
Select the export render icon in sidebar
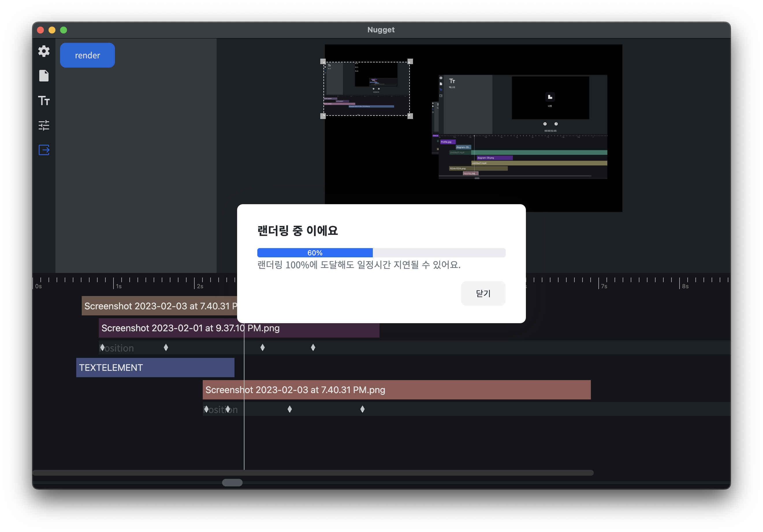[44, 150]
